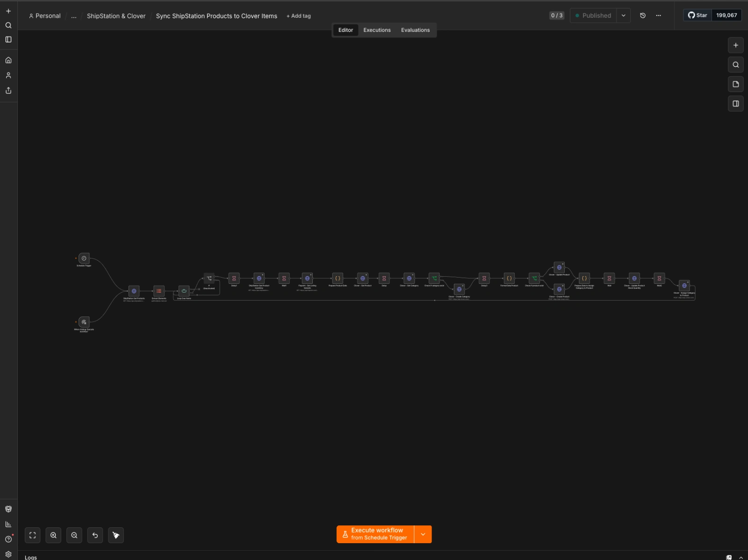Click the workflow title to rename
Image resolution: width=748 pixels, height=560 pixels.
coord(216,16)
